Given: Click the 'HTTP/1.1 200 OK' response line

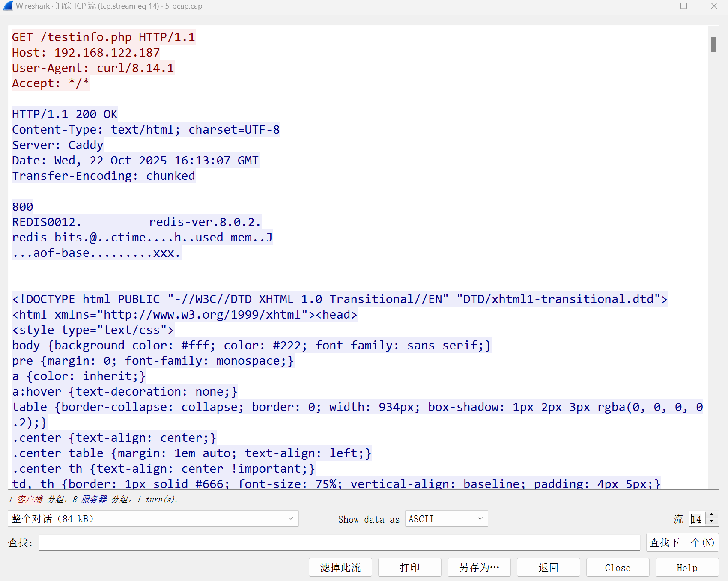Looking at the screenshot, I should tap(65, 114).
